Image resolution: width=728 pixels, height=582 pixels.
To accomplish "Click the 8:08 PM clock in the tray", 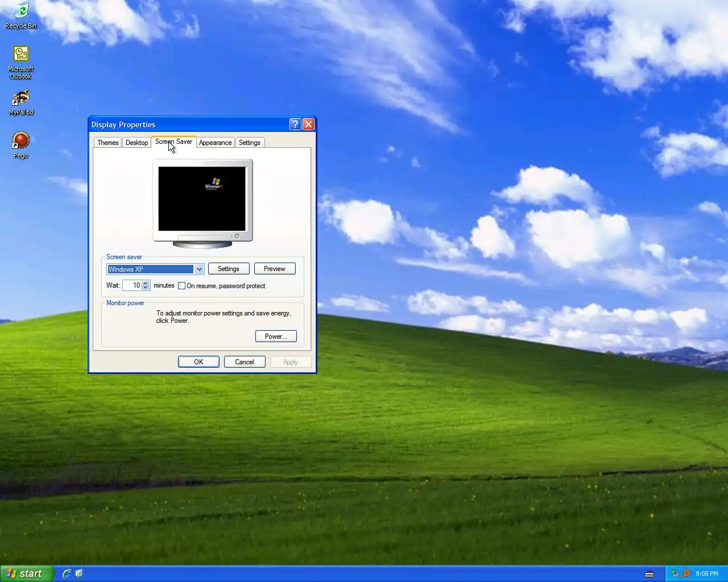I will [707, 573].
